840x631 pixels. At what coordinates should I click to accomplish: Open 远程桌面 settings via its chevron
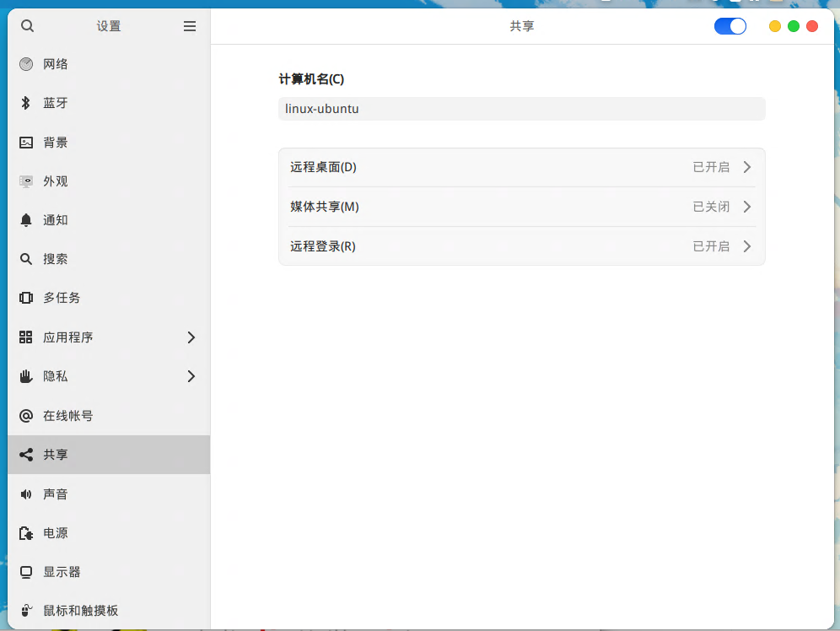746,167
